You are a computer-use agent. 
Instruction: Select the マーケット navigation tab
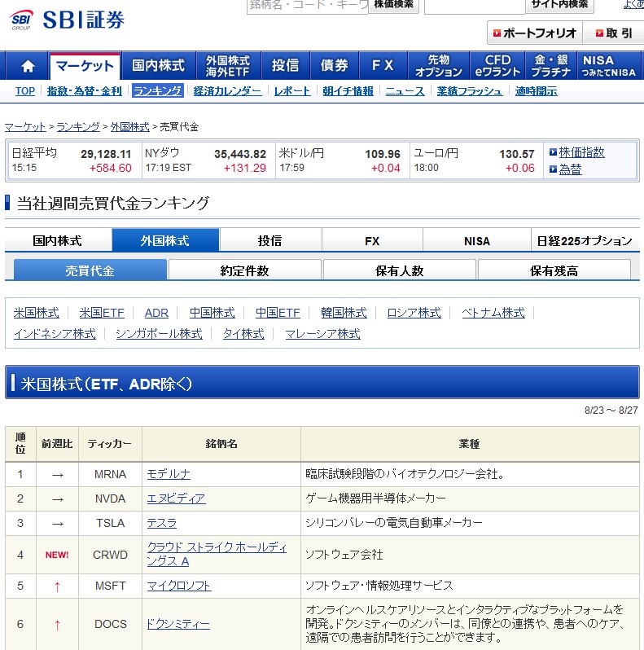coord(85,66)
